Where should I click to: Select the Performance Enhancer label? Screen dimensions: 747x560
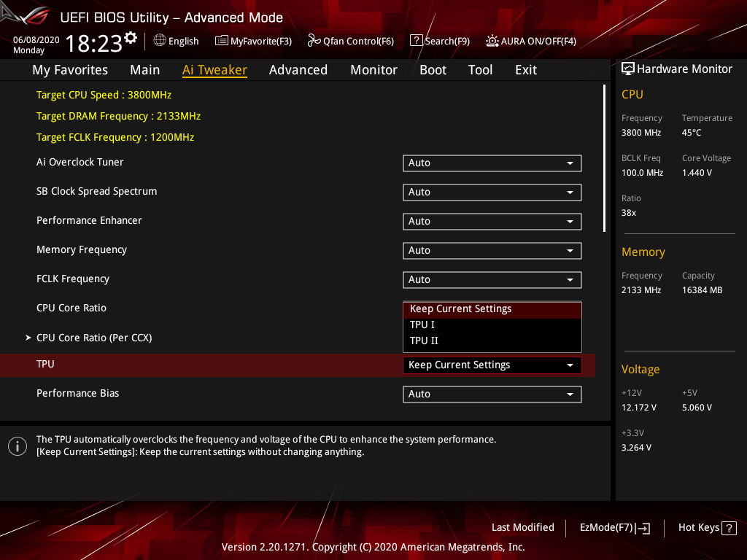tap(89, 220)
